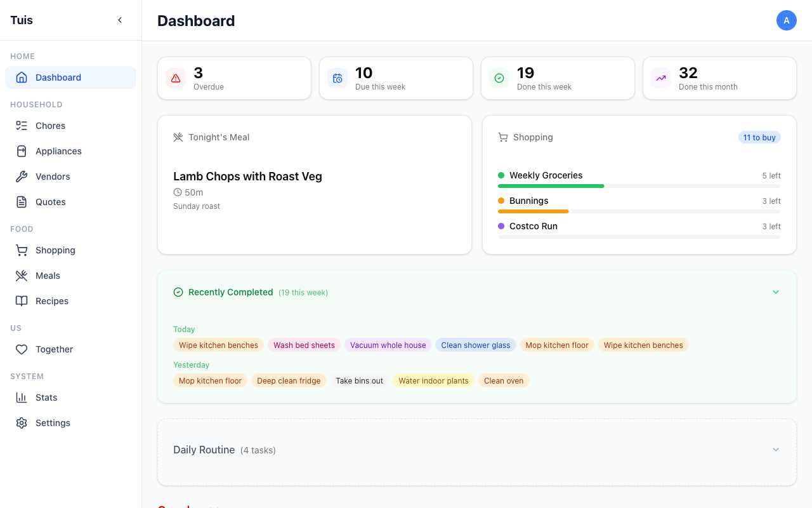Expand the Shopping card options

[759, 137]
